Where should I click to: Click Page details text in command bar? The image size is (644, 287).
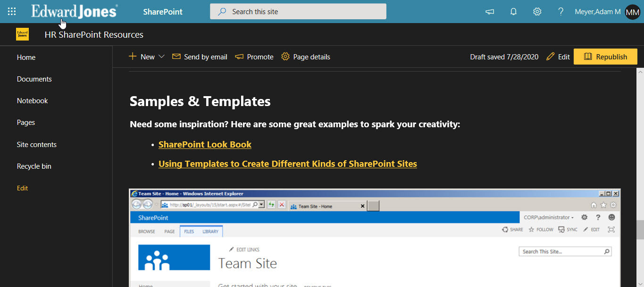(x=312, y=57)
